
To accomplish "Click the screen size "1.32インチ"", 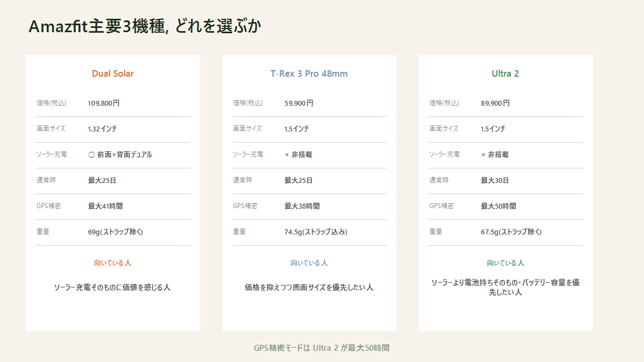I will 103,129.
